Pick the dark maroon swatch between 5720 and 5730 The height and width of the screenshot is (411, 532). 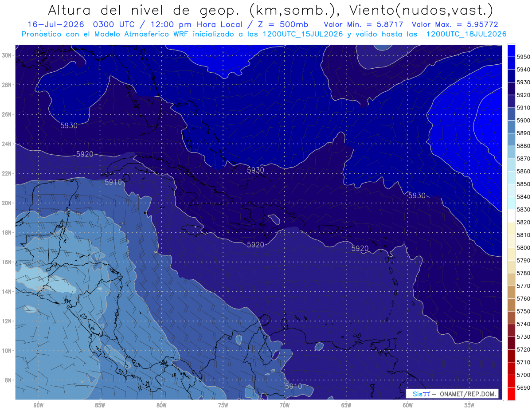[x=511, y=343]
